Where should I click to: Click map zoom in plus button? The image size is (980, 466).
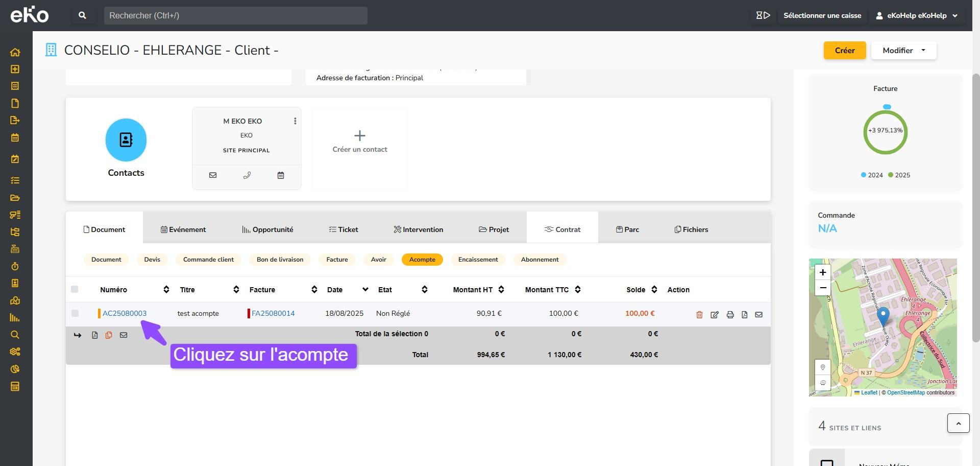(822, 272)
